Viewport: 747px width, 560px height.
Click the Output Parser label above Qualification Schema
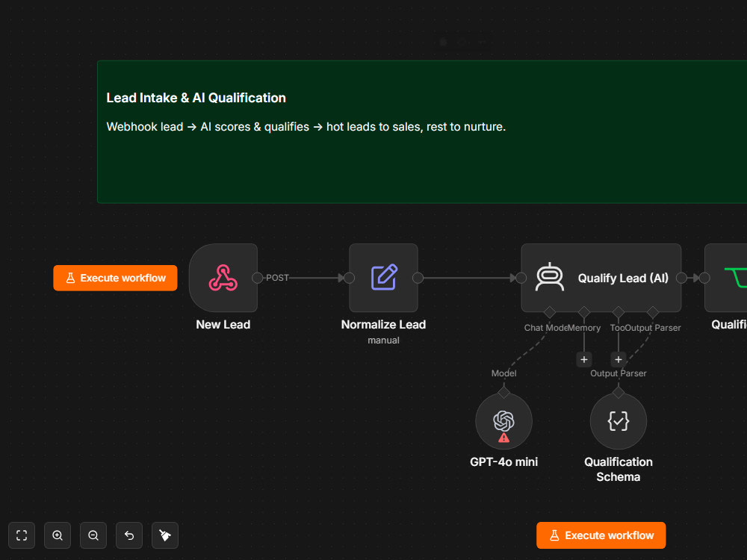click(619, 373)
